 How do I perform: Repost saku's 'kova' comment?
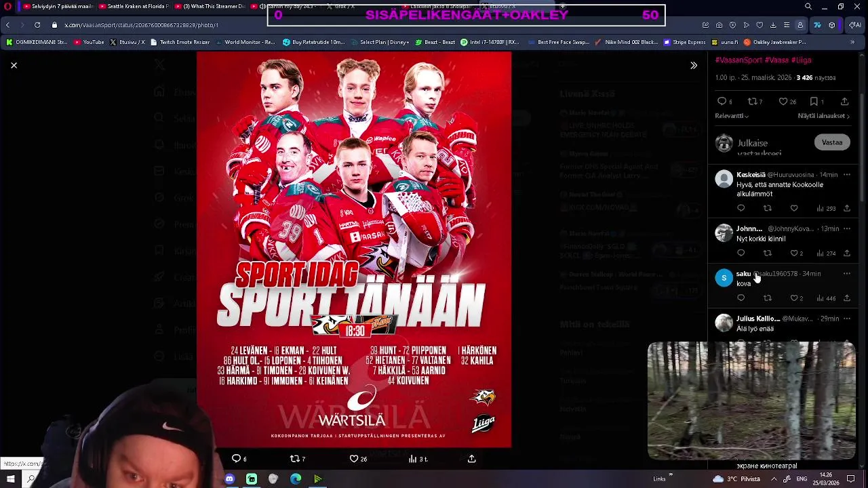pyautogui.click(x=768, y=298)
